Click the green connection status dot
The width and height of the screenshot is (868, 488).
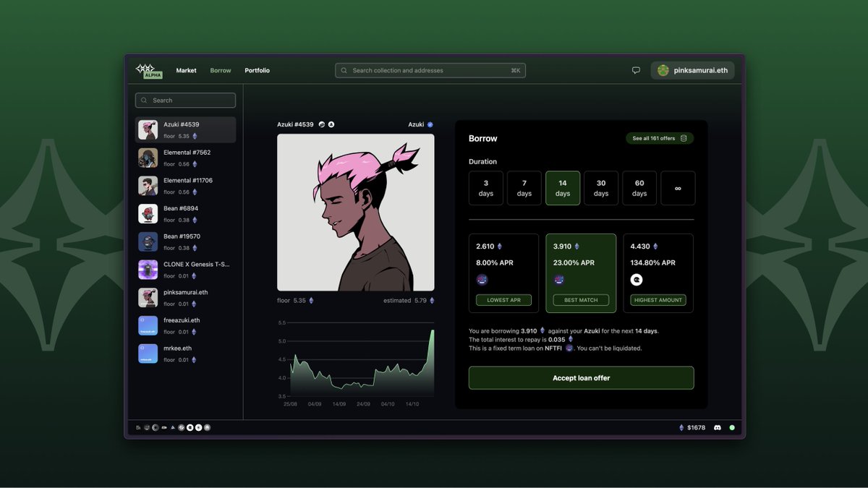tap(732, 428)
